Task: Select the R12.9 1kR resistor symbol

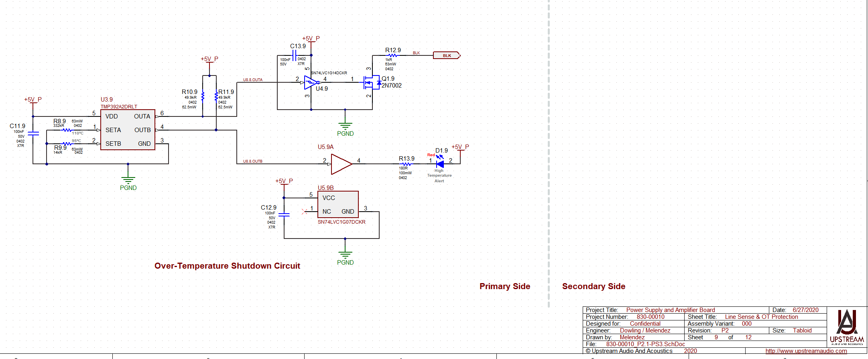Action: [392, 55]
